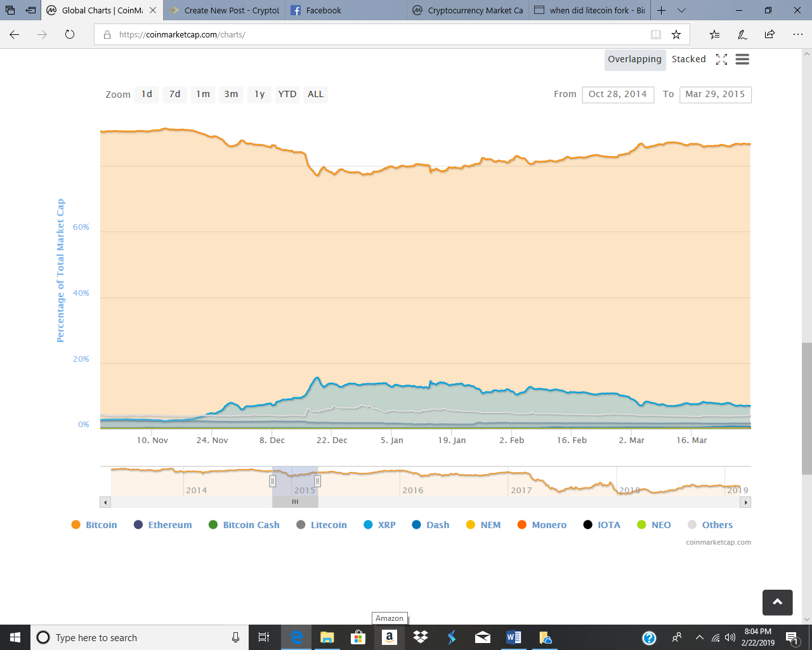Switch to the Facebook tab
Image resolution: width=812 pixels, height=650 pixels.
click(x=346, y=10)
